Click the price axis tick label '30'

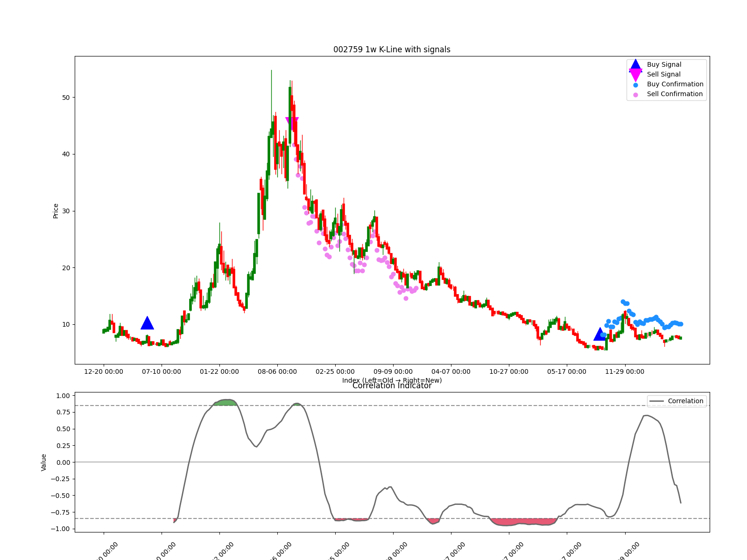[66, 211]
